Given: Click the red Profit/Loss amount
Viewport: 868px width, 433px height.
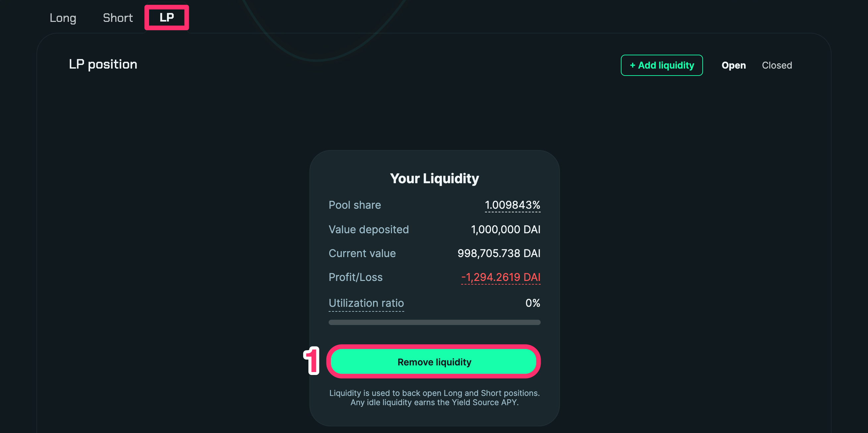Looking at the screenshot, I should tap(500, 277).
